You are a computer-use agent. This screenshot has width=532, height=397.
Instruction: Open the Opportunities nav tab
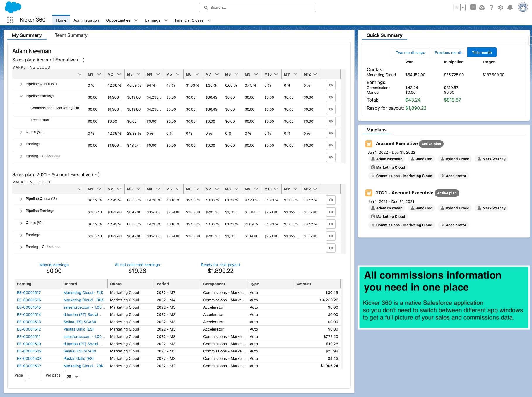118,20
